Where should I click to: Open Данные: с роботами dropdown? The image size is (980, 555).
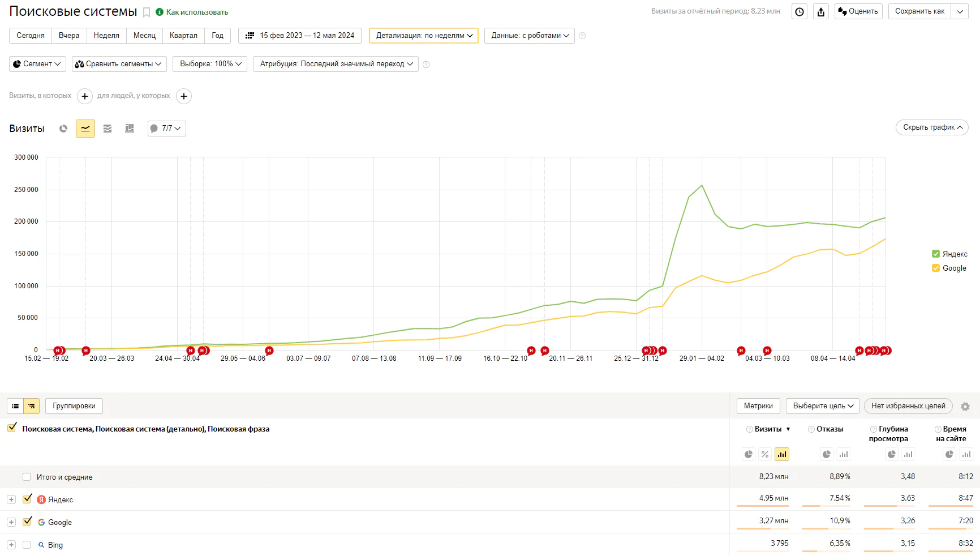coord(530,35)
